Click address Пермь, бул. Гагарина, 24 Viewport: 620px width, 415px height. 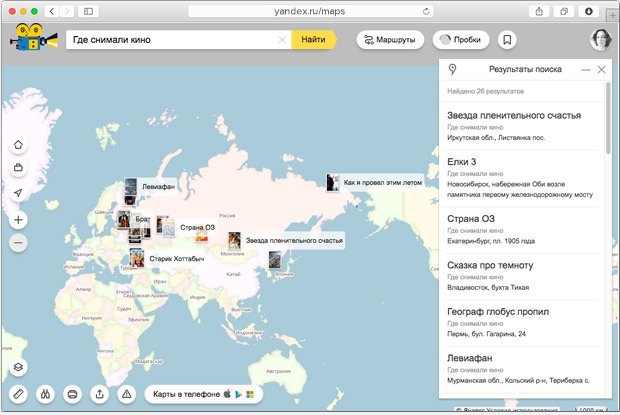[x=486, y=334]
